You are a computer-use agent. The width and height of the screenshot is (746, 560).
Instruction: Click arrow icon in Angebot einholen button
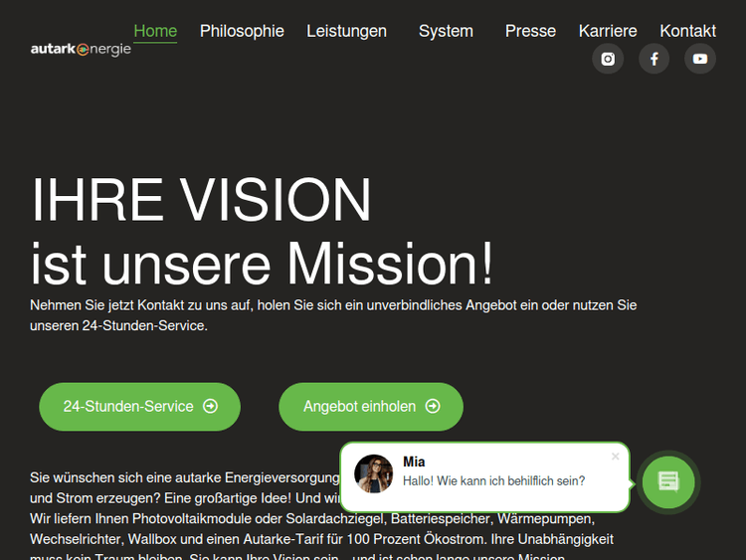pos(433,406)
